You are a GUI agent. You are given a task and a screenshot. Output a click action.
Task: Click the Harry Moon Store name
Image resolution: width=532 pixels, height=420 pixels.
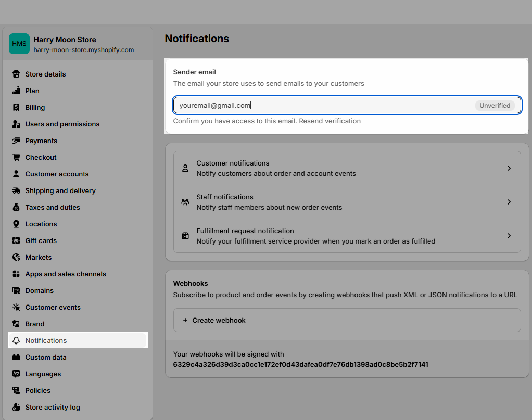[x=65, y=40]
